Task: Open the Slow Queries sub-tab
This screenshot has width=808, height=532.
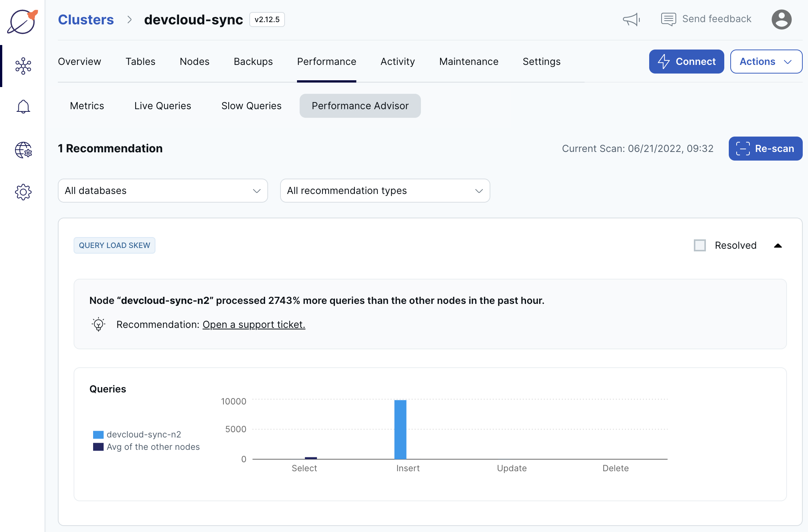Action: 252,106
